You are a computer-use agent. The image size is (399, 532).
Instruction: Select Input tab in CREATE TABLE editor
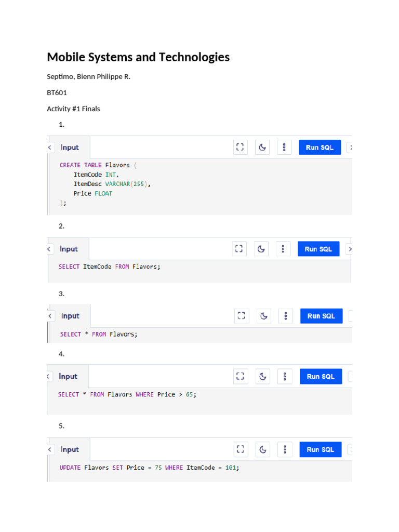tap(70, 147)
